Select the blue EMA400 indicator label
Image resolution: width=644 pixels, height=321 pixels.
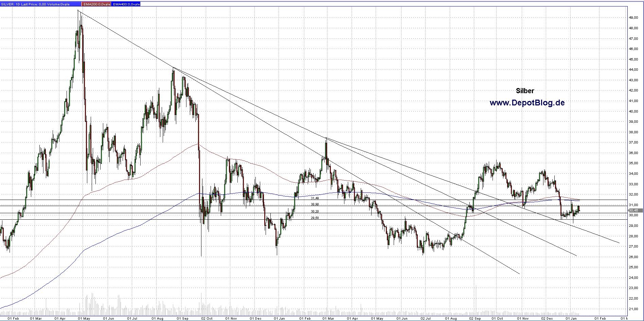pos(126,4)
